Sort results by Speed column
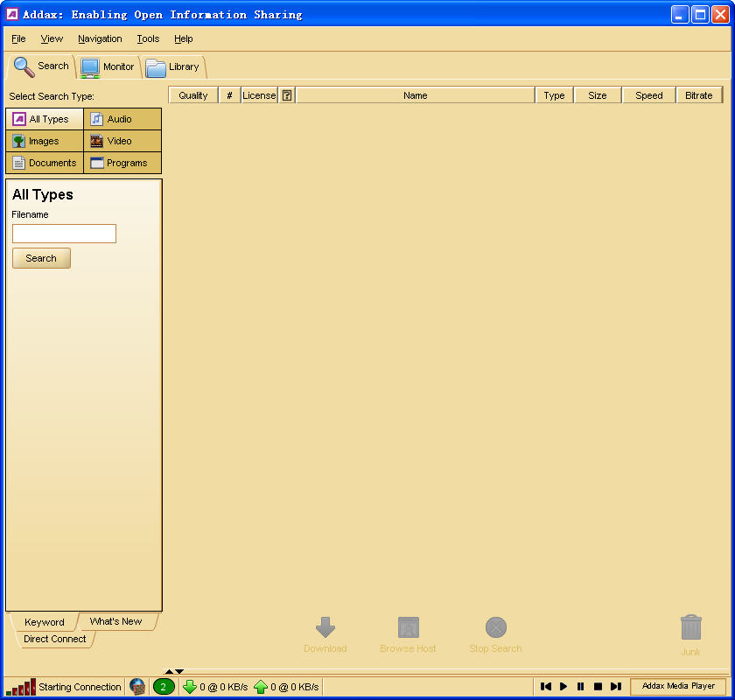 click(x=648, y=95)
